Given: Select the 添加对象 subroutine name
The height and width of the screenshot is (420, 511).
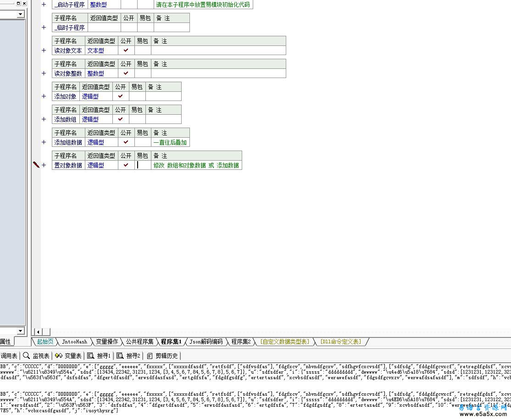Looking at the screenshot, I should [66, 96].
